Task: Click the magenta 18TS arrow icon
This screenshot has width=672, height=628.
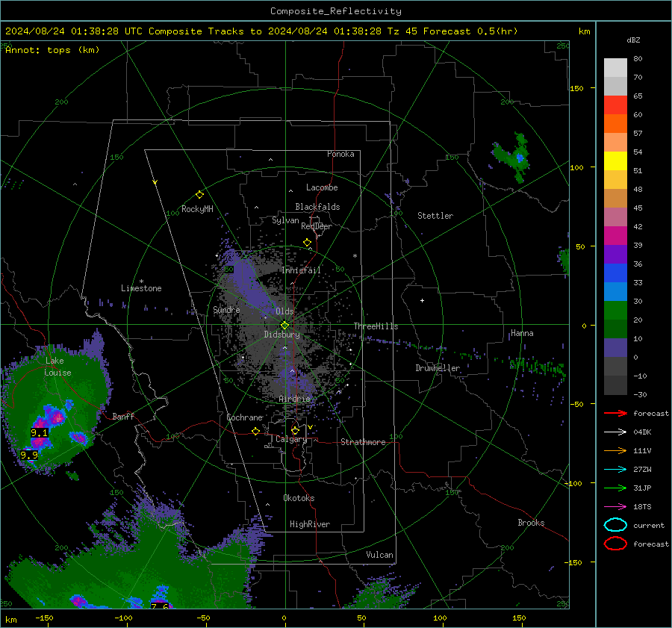Action: coord(615,507)
